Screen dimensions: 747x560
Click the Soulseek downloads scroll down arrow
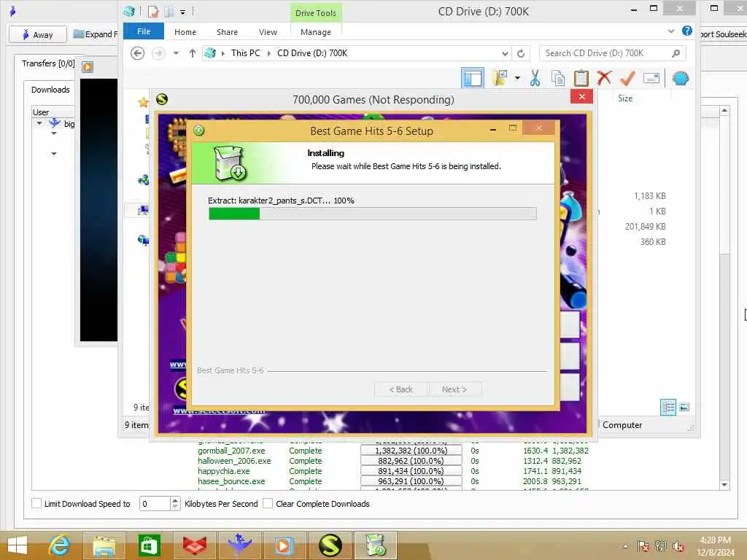coord(724,485)
